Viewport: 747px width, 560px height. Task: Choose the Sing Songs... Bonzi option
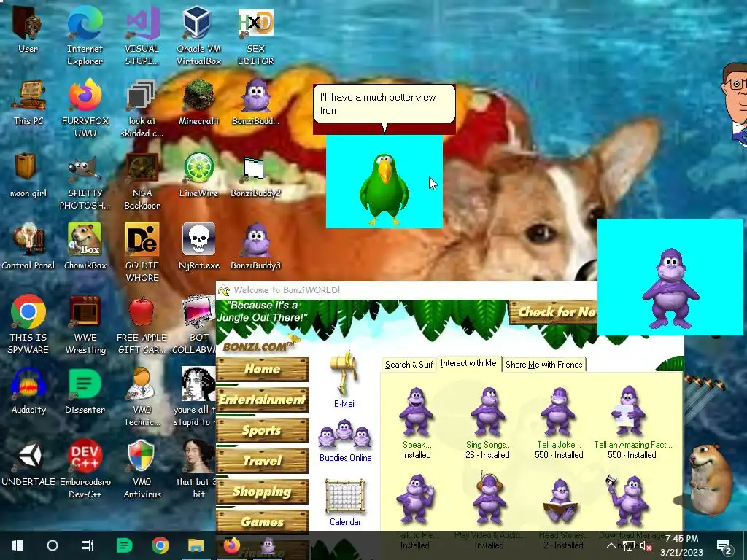(x=488, y=424)
